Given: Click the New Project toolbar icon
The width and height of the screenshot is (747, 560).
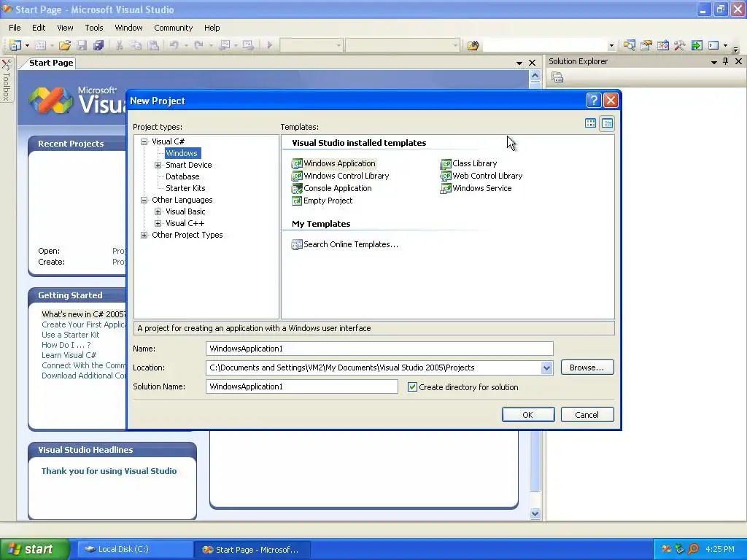Looking at the screenshot, I should [15, 45].
